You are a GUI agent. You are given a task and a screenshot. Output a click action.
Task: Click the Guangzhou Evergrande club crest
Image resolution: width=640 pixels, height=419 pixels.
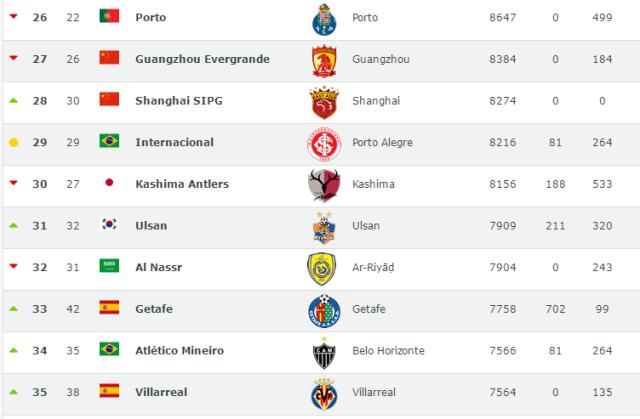[x=324, y=61]
